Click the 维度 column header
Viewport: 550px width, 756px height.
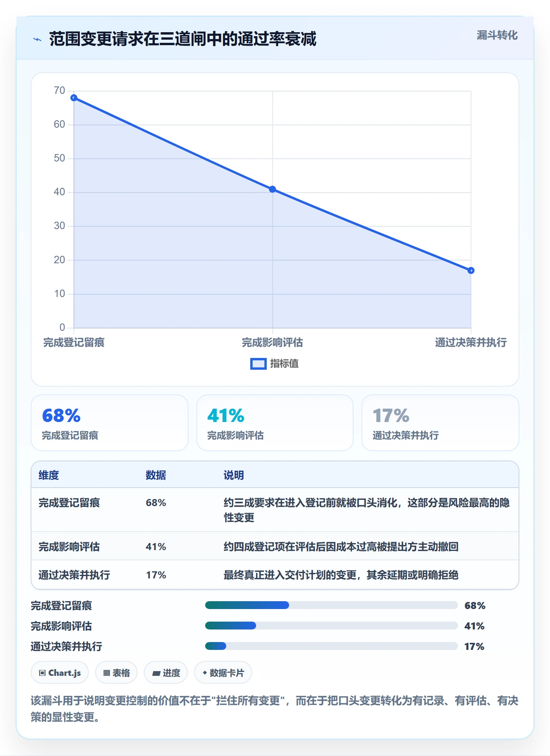pyautogui.click(x=49, y=475)
